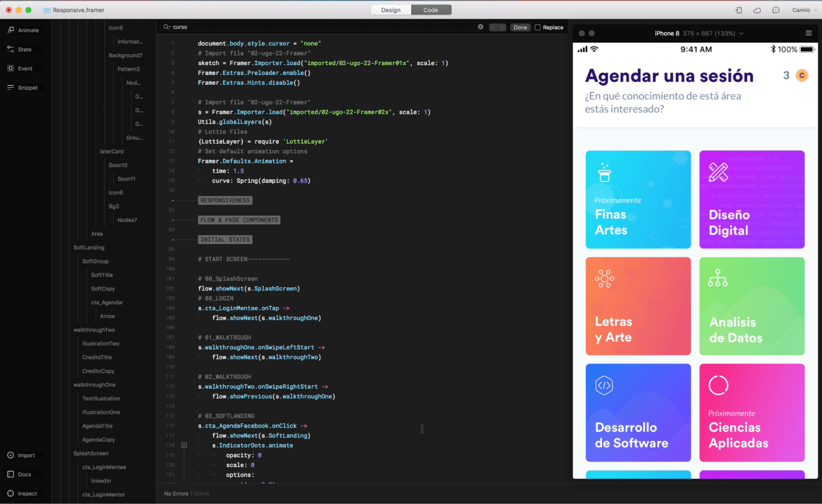Open the Inspect tool
This screenshot has width=822, height=504.
pos(11,494)
